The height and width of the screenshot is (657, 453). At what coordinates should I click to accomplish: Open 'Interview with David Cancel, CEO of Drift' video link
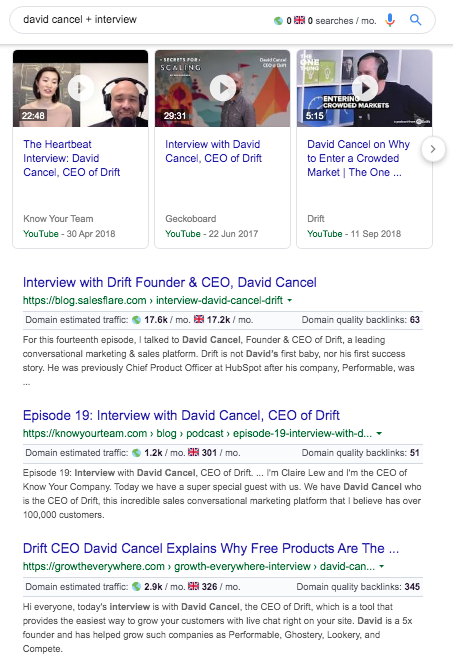coord(213,151)
